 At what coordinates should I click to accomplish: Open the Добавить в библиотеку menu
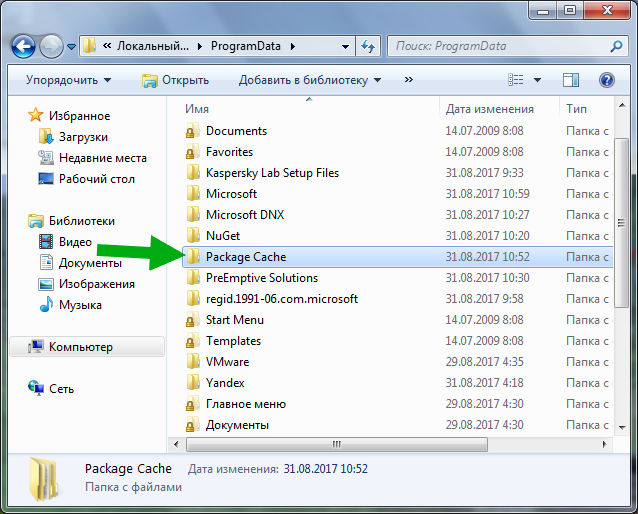(x=310, y=80)
